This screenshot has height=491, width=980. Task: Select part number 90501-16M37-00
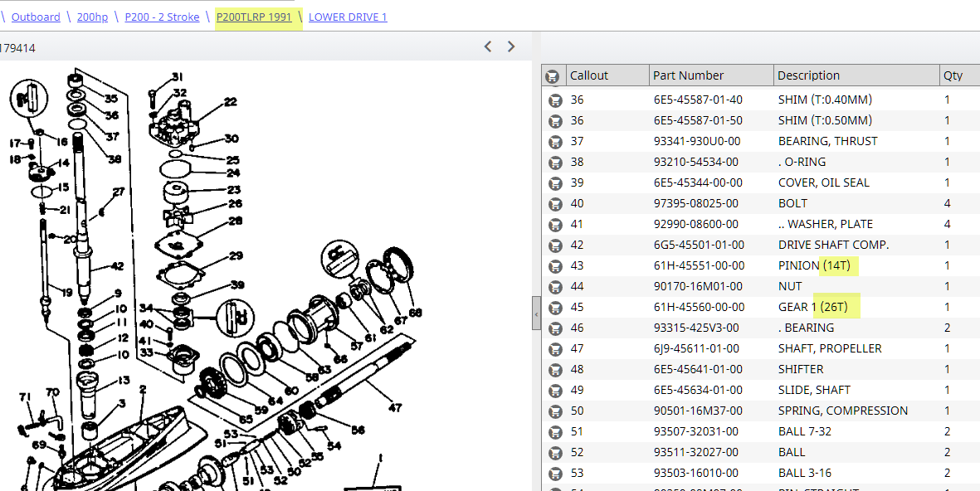pos(698,411)
